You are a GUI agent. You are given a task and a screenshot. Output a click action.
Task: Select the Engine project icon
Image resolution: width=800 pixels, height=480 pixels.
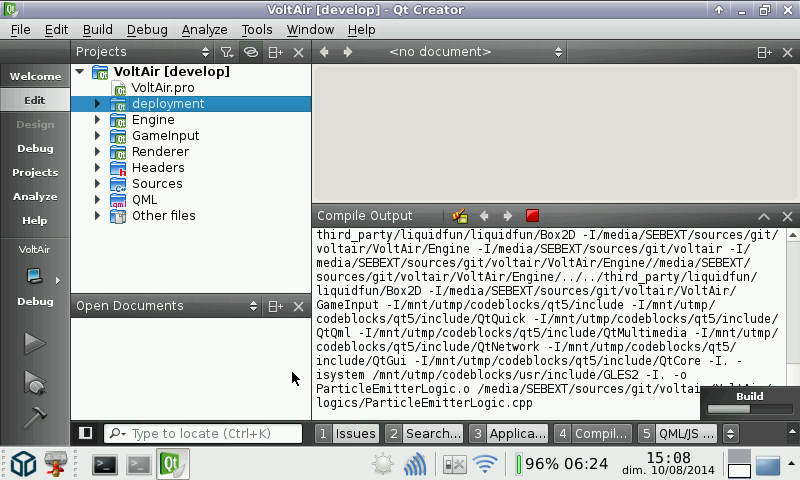click(x=118, y=120)
